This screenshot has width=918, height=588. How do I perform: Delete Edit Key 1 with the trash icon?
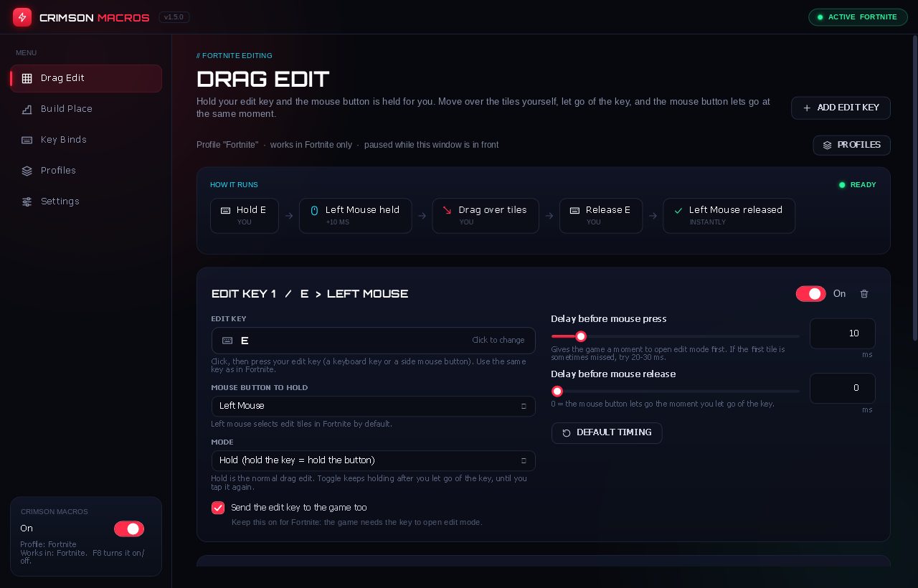864,293
